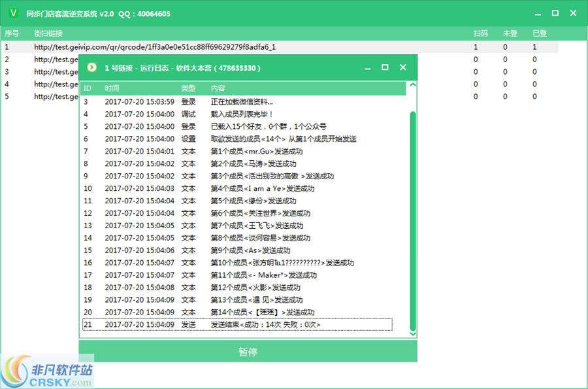Click the 扫码 value 1 in row 1
The width and height of the screenshot is (588, 389).
point(476,47)
